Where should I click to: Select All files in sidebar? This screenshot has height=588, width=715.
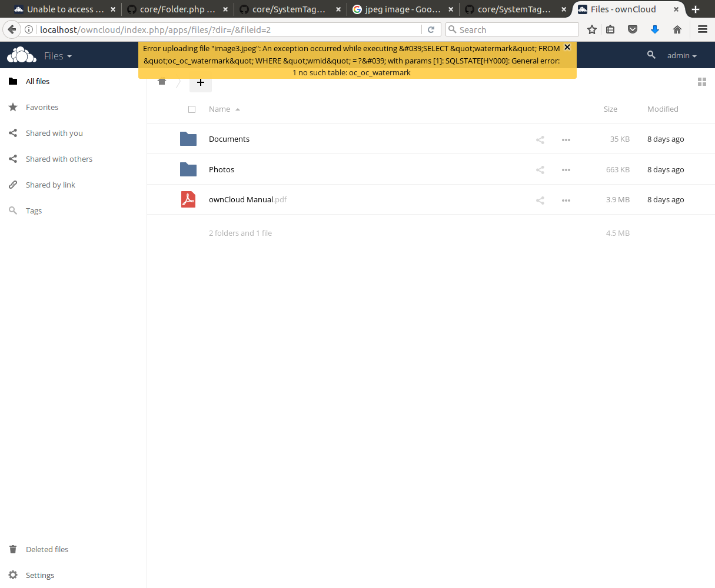pos(73,81)
